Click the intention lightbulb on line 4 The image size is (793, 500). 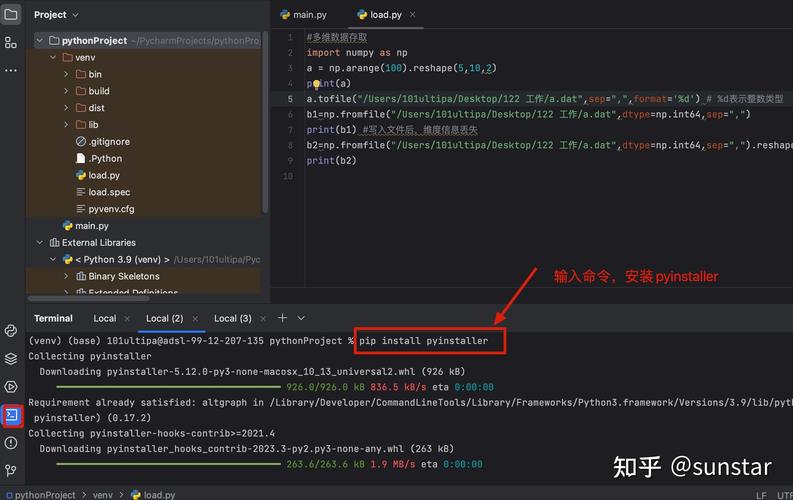316,84
